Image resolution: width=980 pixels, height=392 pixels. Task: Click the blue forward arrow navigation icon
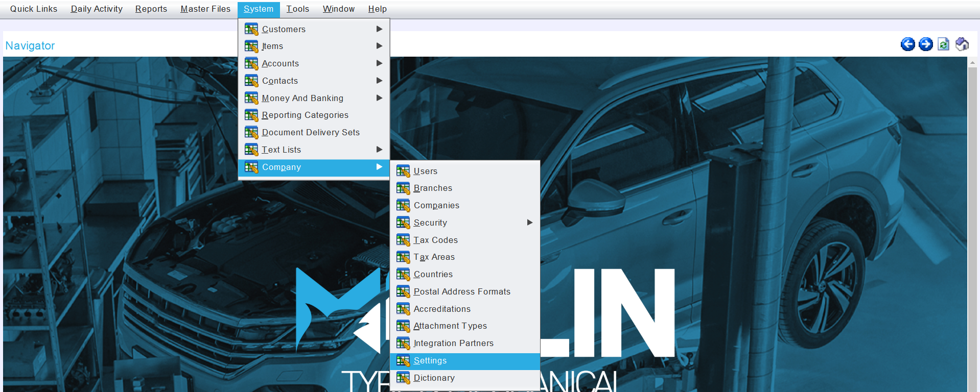coord(926,44)
